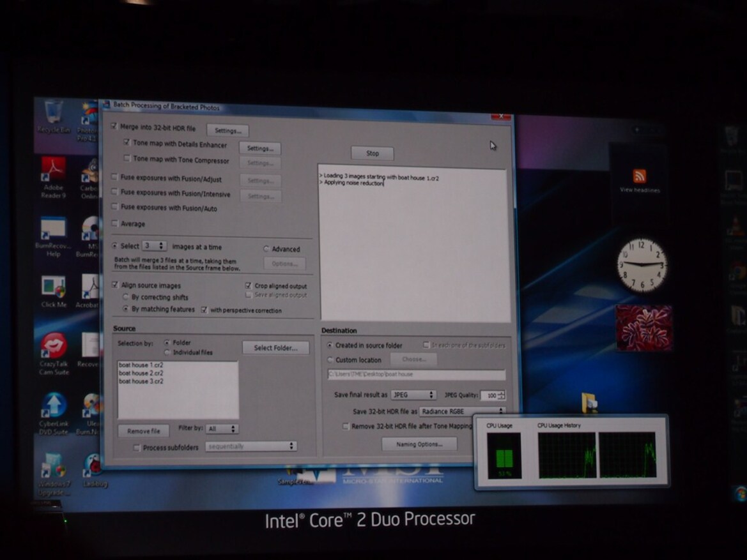Click the CPU Usage History graph

(597, 455)
